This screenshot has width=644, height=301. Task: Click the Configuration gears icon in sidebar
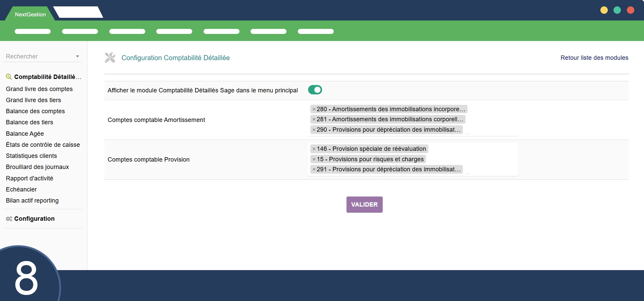(x=9, y=219)
